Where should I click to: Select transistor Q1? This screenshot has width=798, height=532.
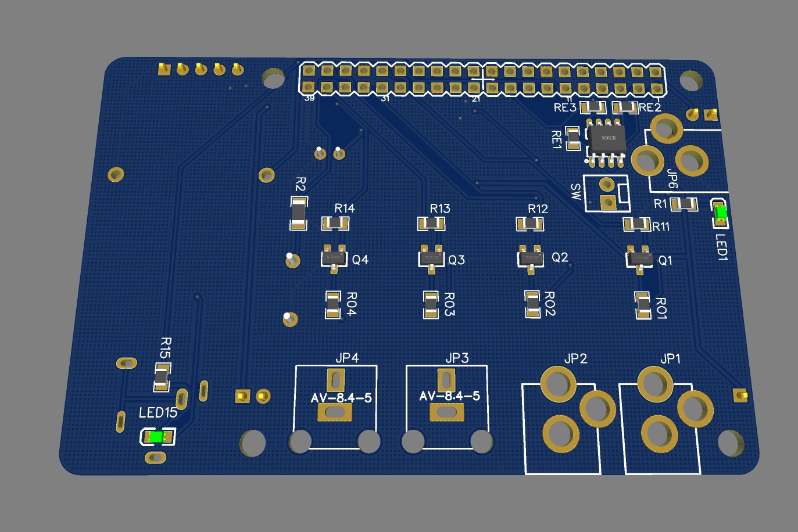[x=639, y=258]
